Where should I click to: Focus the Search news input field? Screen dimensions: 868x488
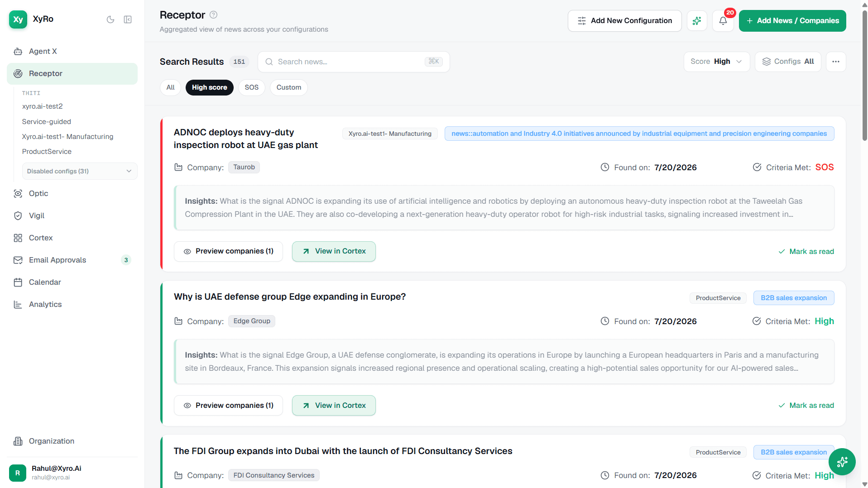(x=354, y=62)
